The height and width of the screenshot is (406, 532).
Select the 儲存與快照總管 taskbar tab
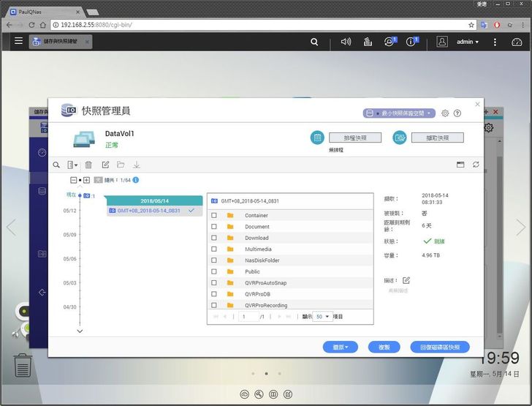coord(61,42)
